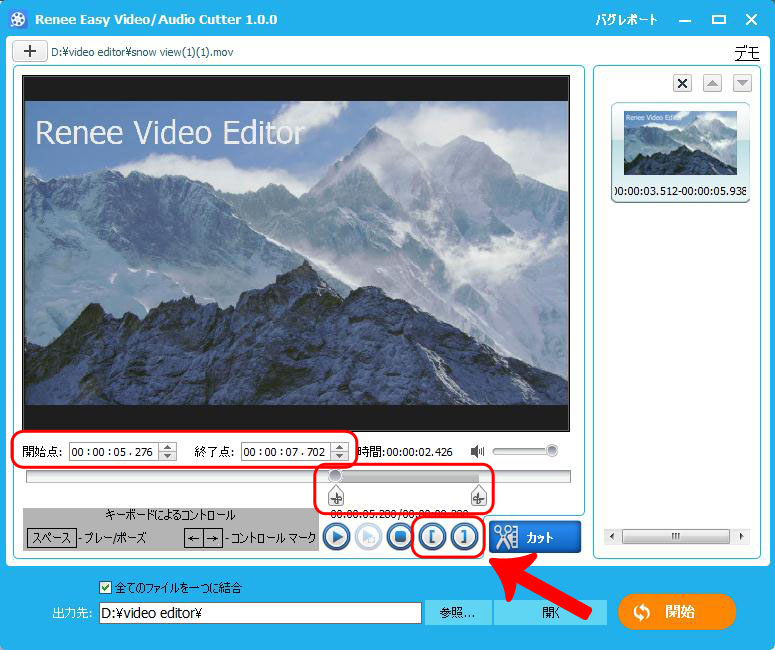Click the clip list horizontal scrollbar thumb

coord(675,536)
